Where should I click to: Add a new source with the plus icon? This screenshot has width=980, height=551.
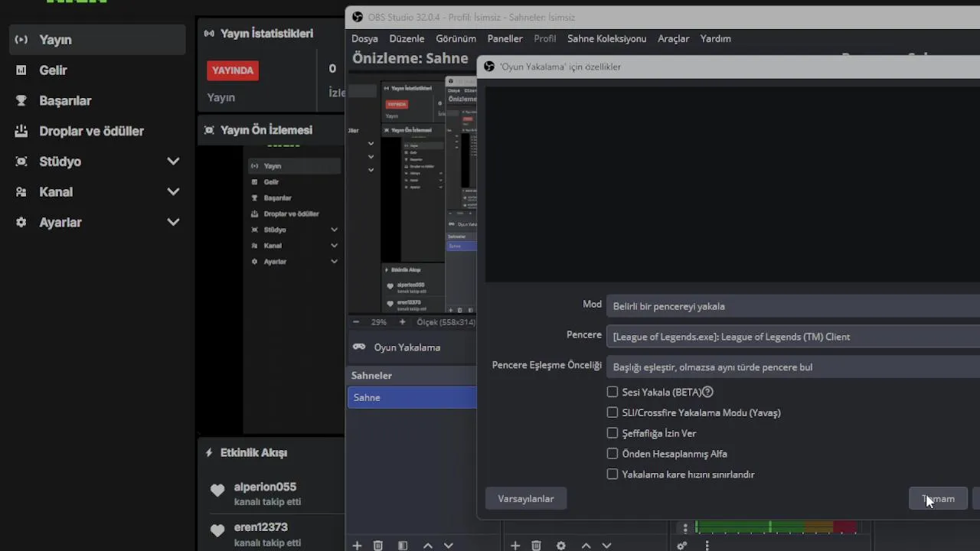tap(515, 546)
